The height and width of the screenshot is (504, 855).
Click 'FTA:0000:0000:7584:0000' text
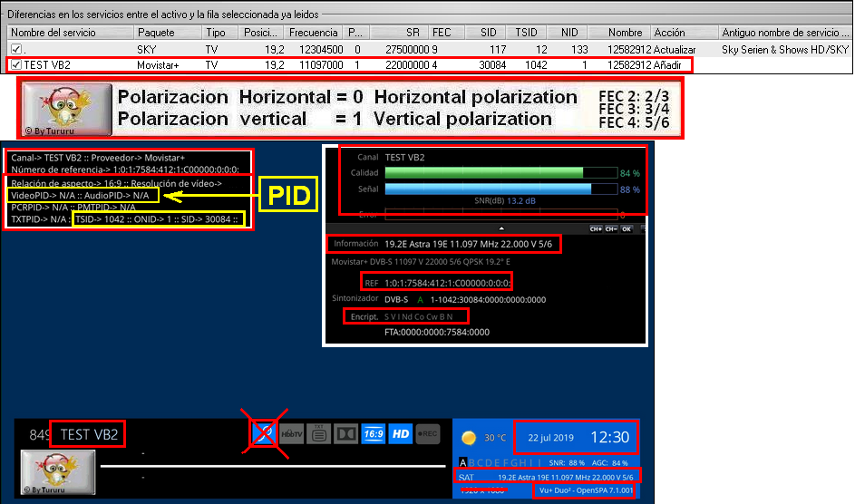(437, 333)
